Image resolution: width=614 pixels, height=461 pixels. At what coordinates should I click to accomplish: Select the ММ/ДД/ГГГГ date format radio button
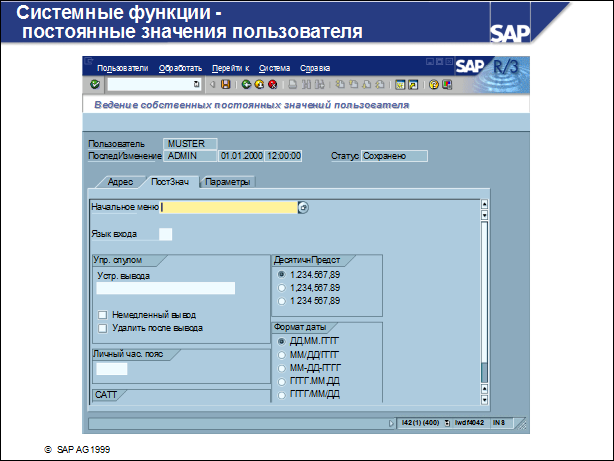coord(281,355)
